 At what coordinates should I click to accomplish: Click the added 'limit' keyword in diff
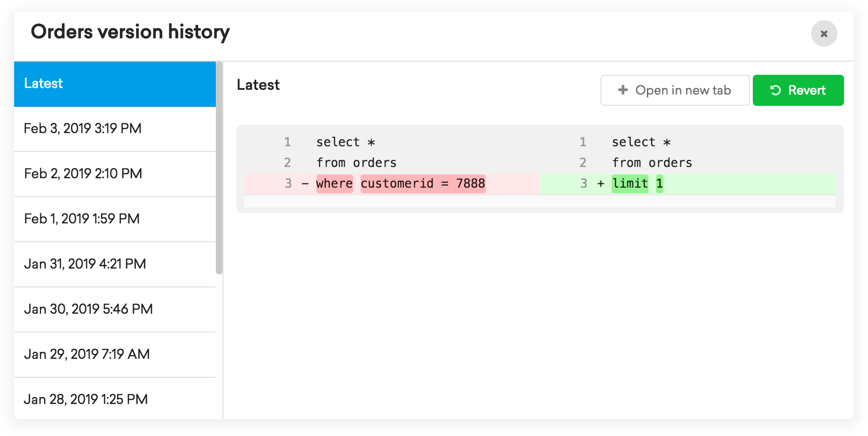630,183
